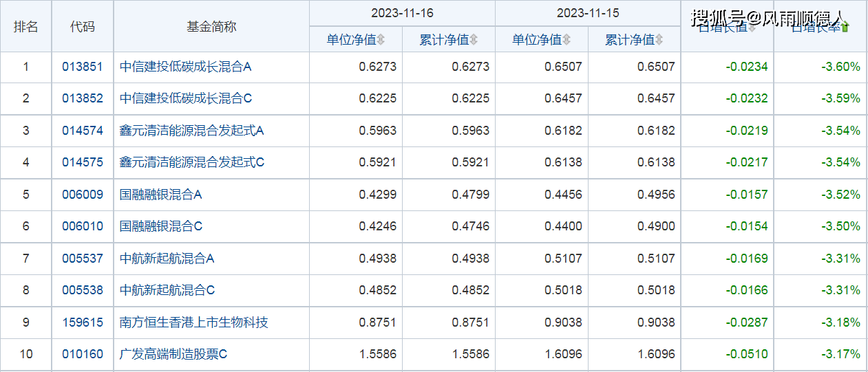Select daily growth value -0.0166
This screenshot has width=868, height=372.
tap(747, 290)
